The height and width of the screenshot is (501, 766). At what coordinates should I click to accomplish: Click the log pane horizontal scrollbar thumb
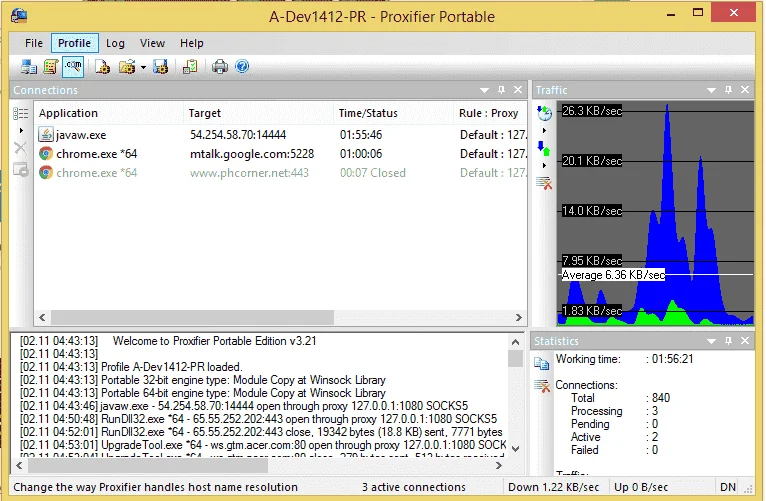click(148, 466)
